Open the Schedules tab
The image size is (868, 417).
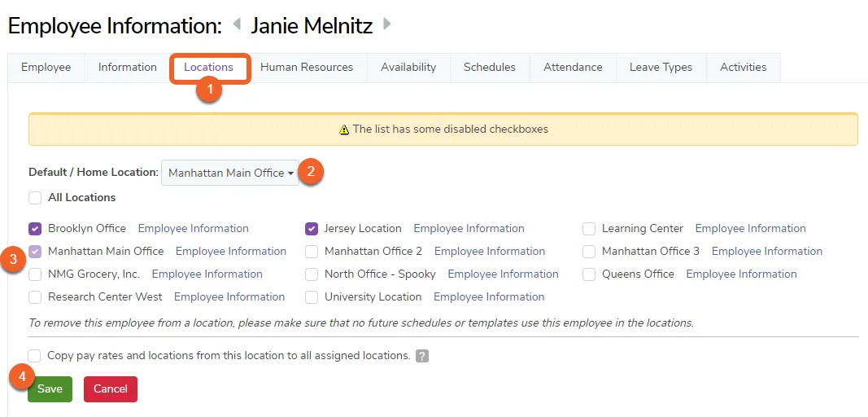tap(490, 67)
